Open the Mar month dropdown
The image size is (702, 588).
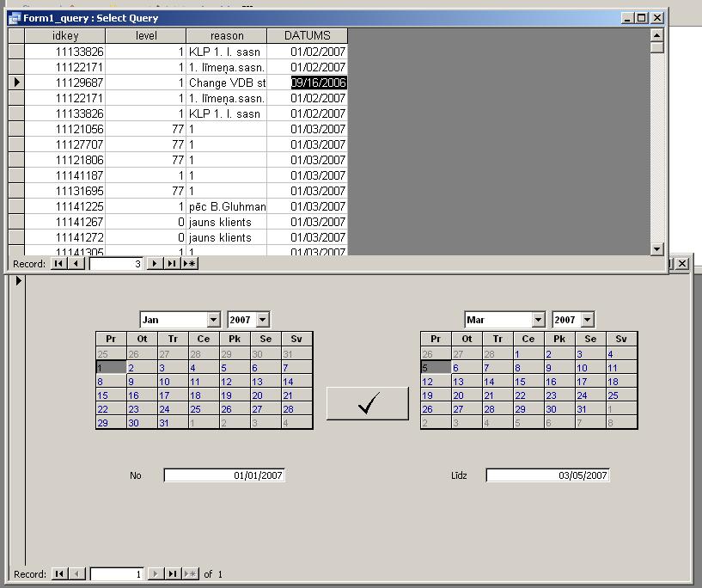click(538, 320)
